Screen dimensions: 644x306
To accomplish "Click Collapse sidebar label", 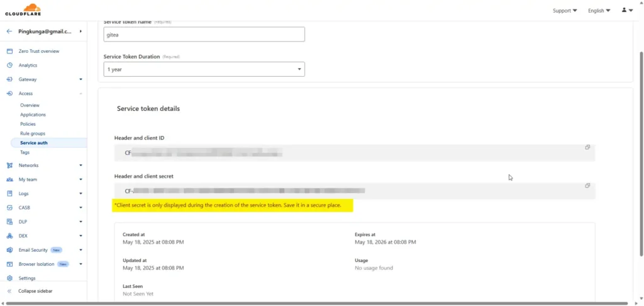I will (x=35, y=291).
